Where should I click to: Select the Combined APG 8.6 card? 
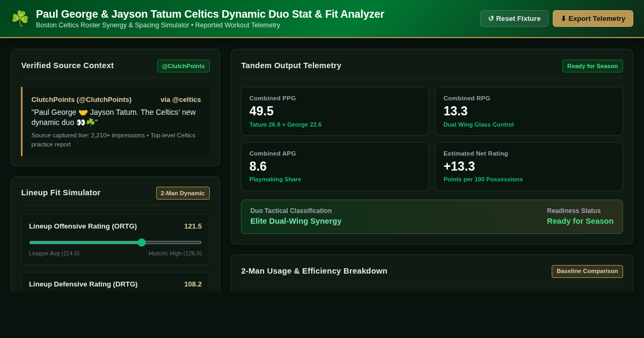(335, 166)
